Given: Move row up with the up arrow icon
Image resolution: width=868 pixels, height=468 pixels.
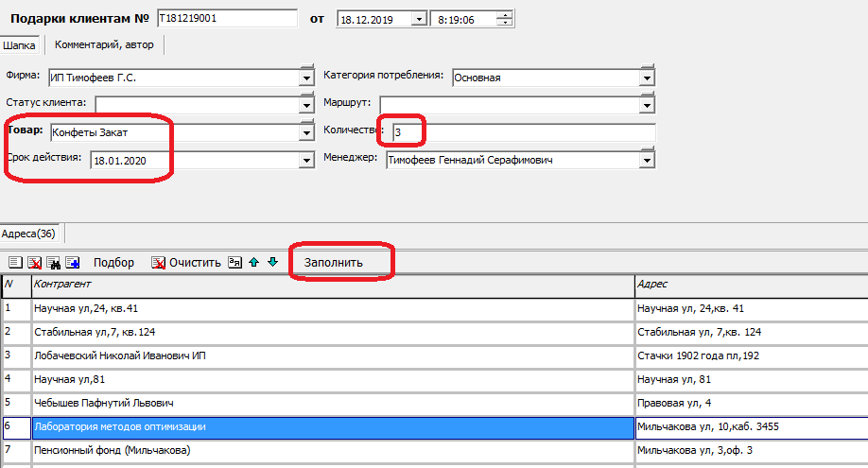Looking at the screenshot, I should point(253,263).
